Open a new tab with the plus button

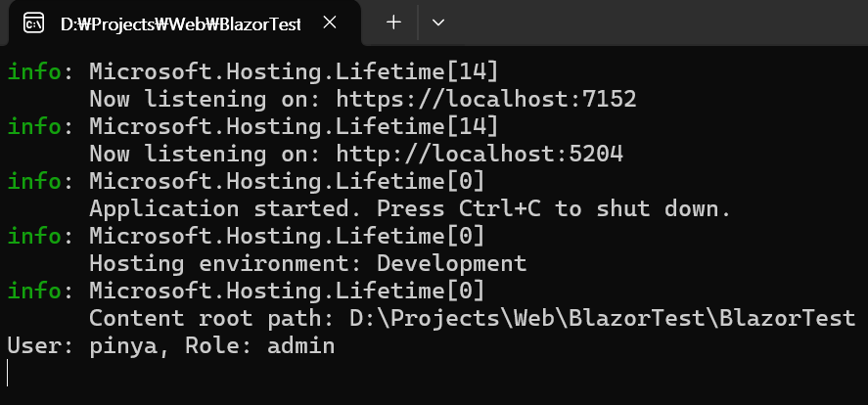point(393,22)
